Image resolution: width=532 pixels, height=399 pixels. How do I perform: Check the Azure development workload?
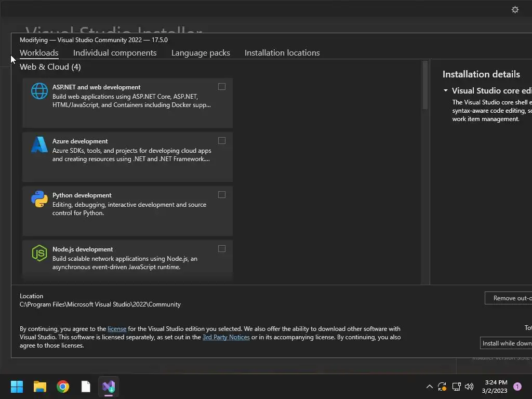[221, 141]
